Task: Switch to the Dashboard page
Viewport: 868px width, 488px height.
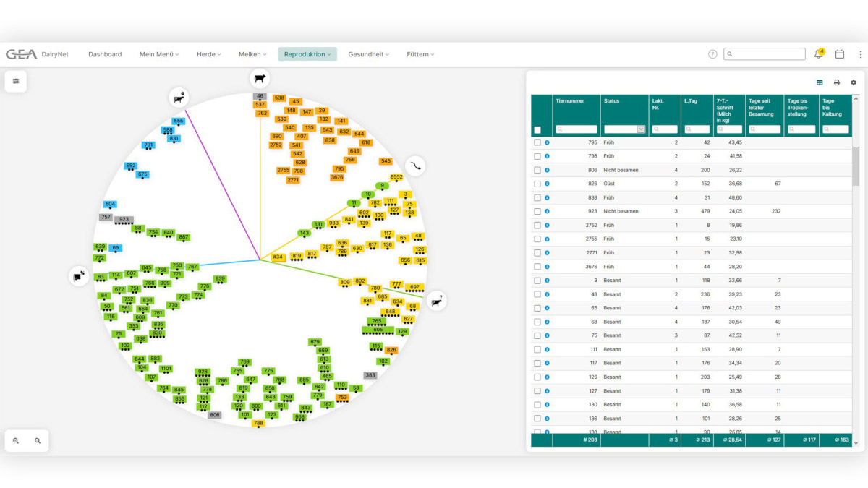Action: pyautogui.click(x=105, y=53)
